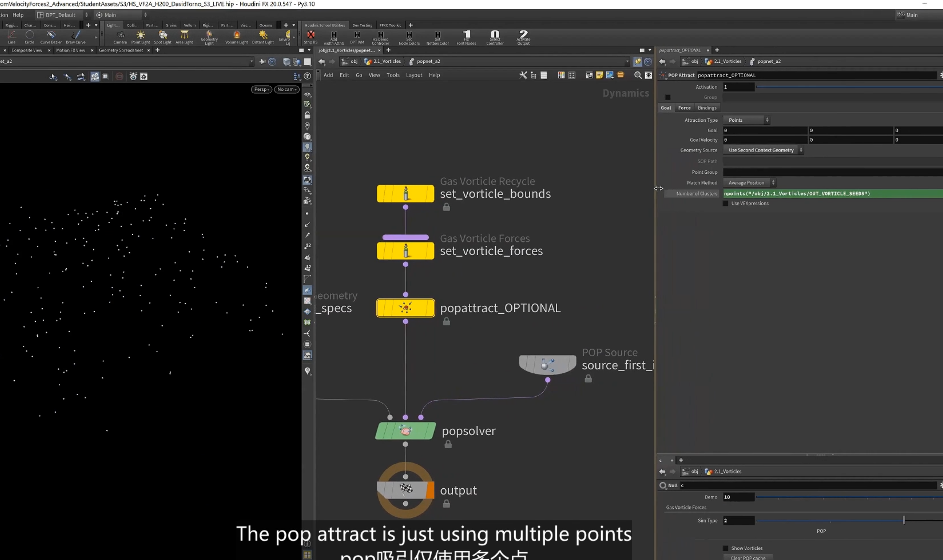This screenshot has height=560, width=943.
Task: Expand the Match Method Average Position dropdown
Action: click(x=749, y=183)
